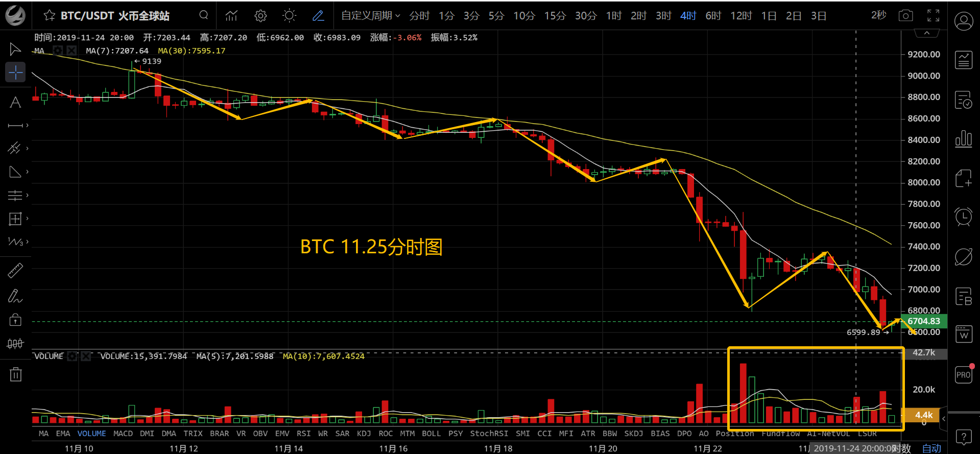Expand channel tool submenu arrow
The image size is (980, 454).
coord(27,148)
